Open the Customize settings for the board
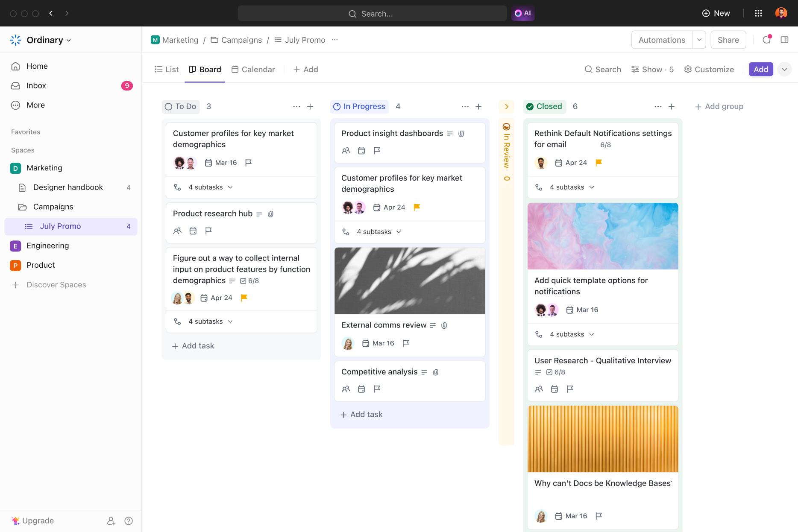This screenshot has width=798, height=532. tap(709, 69)
